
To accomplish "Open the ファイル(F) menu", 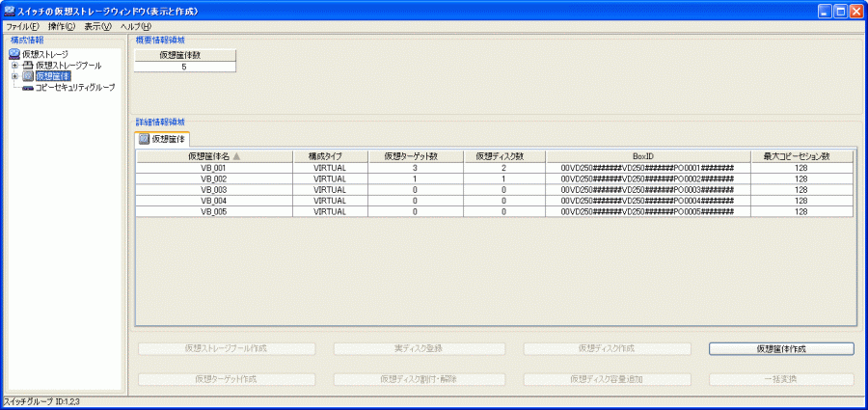I will (22, 26).
